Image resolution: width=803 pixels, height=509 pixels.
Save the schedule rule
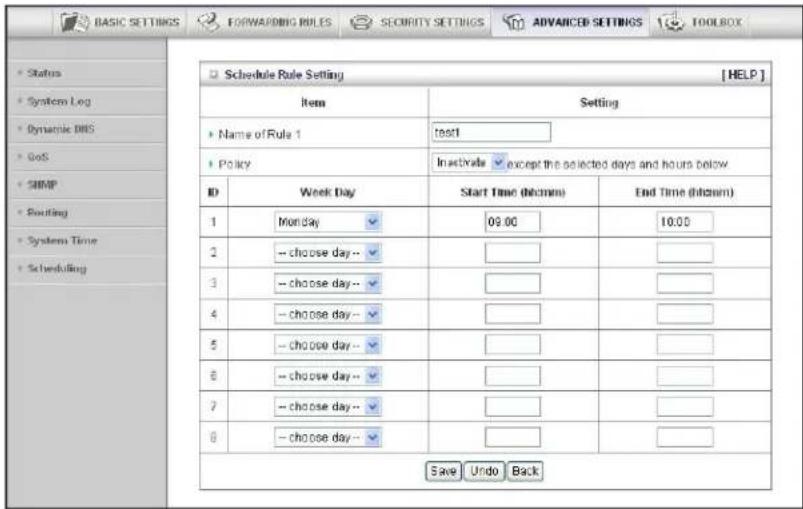(443, 471)
